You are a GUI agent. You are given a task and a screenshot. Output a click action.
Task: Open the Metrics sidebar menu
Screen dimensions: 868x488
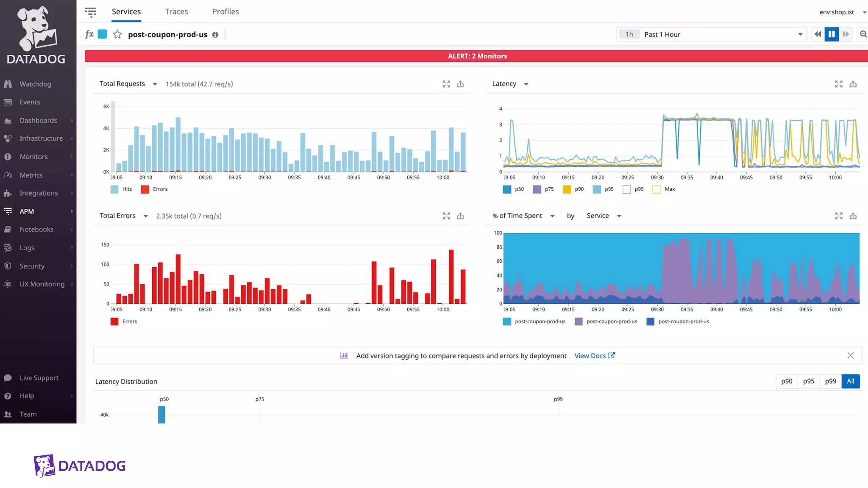(x=31, y=175)
